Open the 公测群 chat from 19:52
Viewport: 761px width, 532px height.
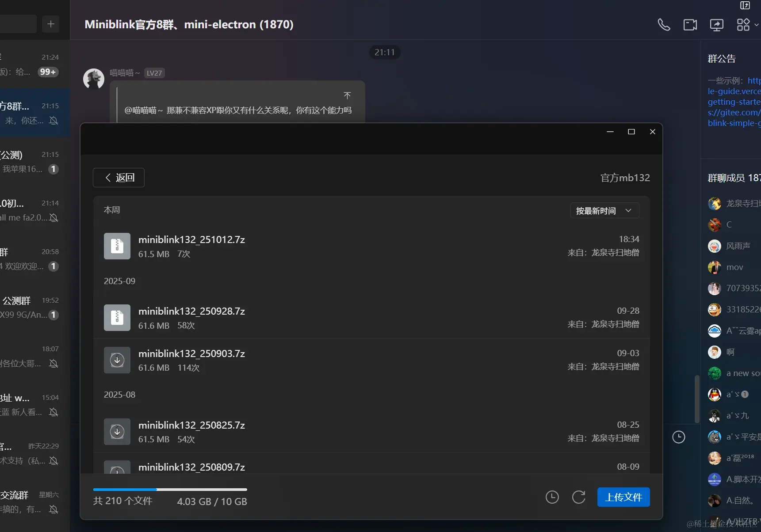point(35,307)
